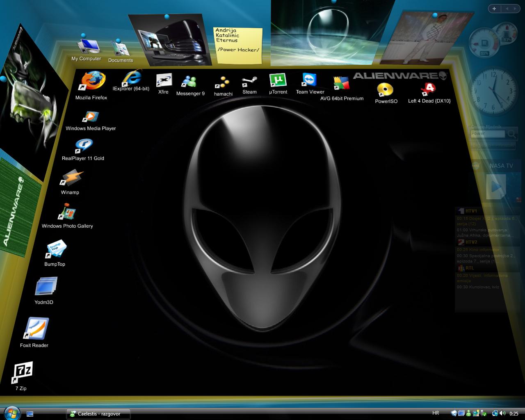Image resolution: width=525 pixels, height=420 pixels.
Task: Click the analog clock gadget
Action: point(493,92)
